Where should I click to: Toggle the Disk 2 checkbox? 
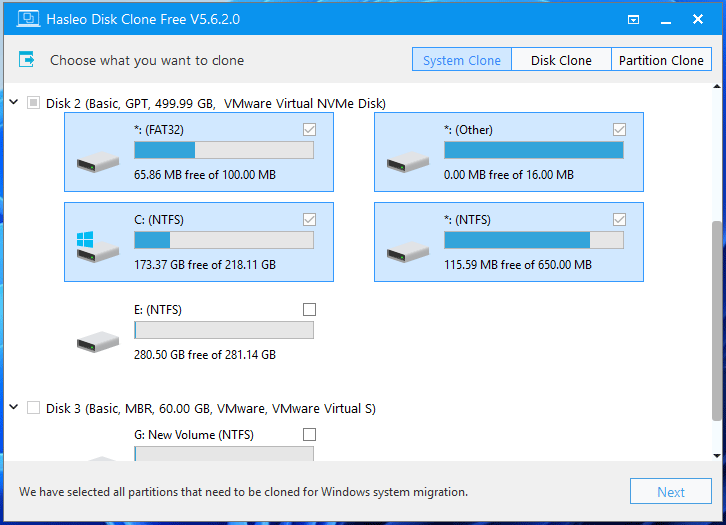tap(33, 103)
